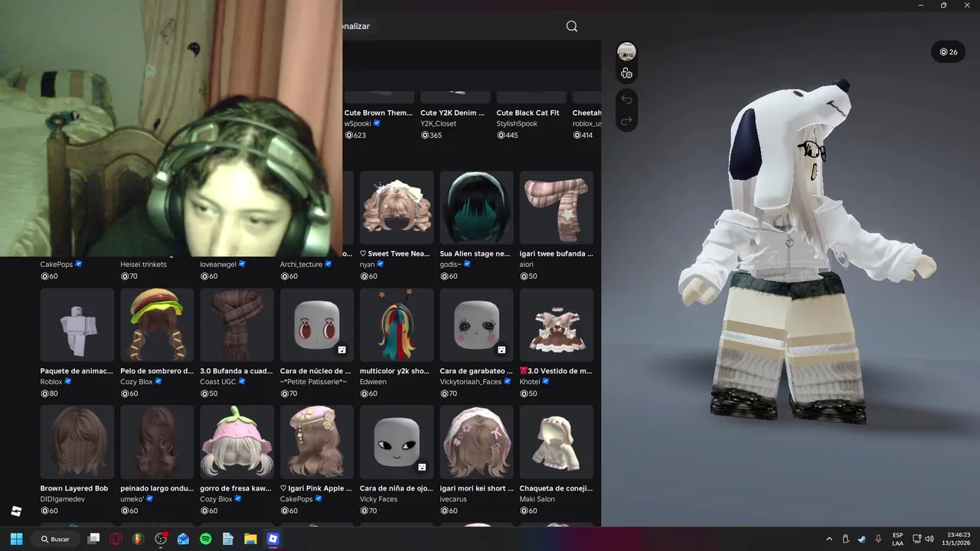Click the dynamic-head badge on Cara de núcleo

click(341, 350)
